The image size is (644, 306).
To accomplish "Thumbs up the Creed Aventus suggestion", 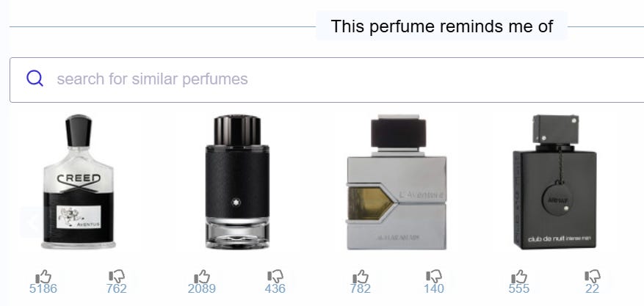I will [43, 277].
